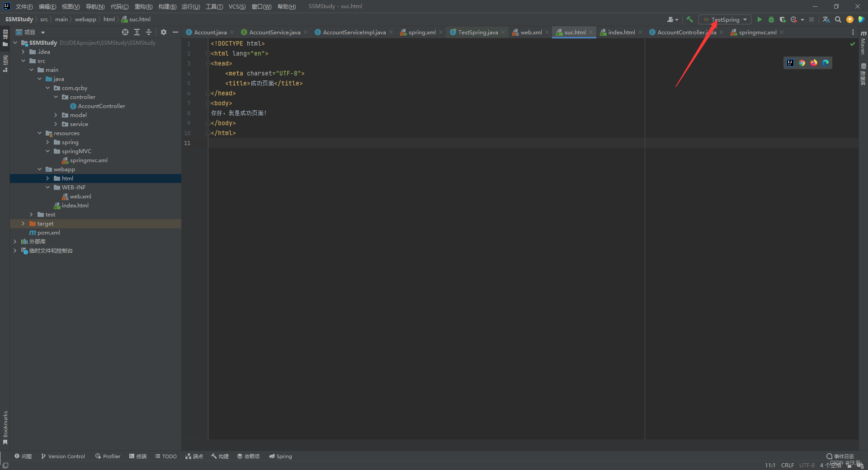This screenshot has width=868, height=470.
Task: Open the dropdown arrow beside the profiler icon
Action: tap(802, 19)
